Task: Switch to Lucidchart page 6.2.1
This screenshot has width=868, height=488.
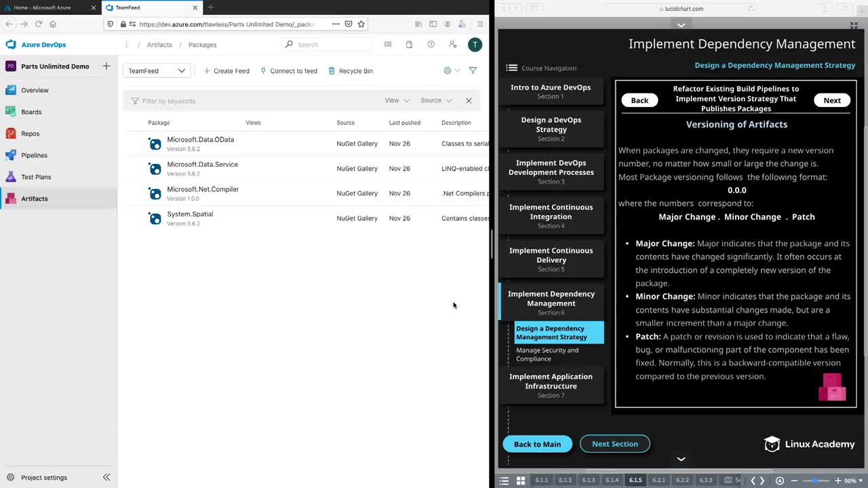Action: [x=658, y=481]
